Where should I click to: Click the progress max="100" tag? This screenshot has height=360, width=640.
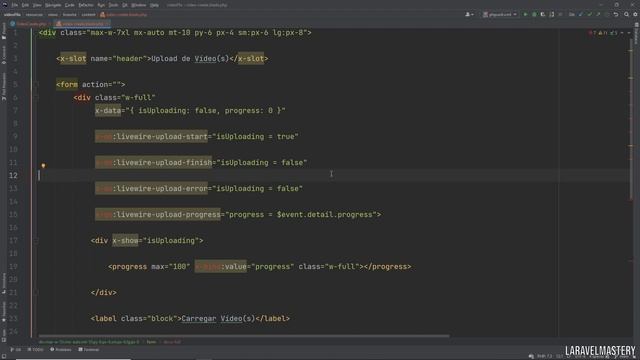click(149, 267)
